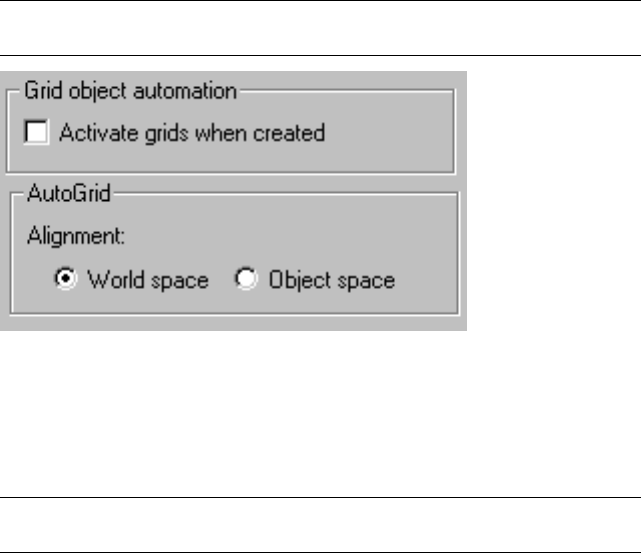Click the "Object space" label text
641x553 pixels.
click(330, 280)
